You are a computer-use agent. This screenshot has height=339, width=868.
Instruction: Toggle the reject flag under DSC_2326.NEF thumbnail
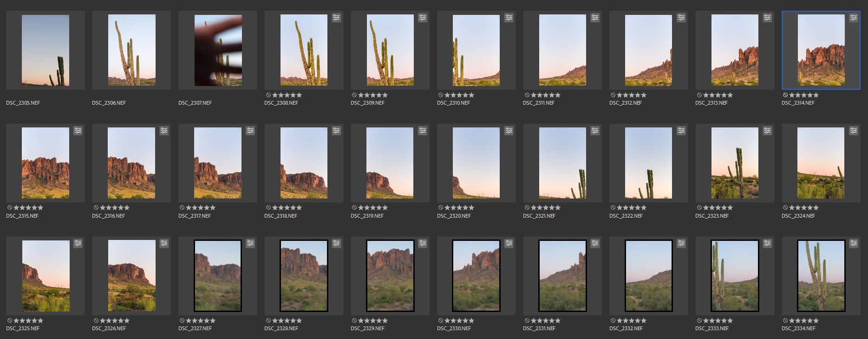click(x=96, y=320)
